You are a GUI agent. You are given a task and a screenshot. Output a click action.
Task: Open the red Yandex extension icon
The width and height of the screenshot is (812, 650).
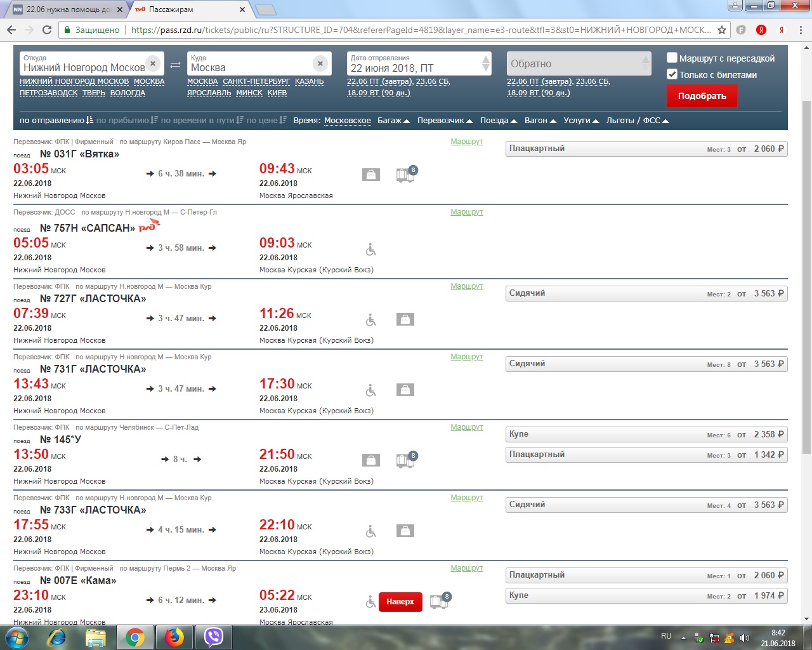pos(761,30)
